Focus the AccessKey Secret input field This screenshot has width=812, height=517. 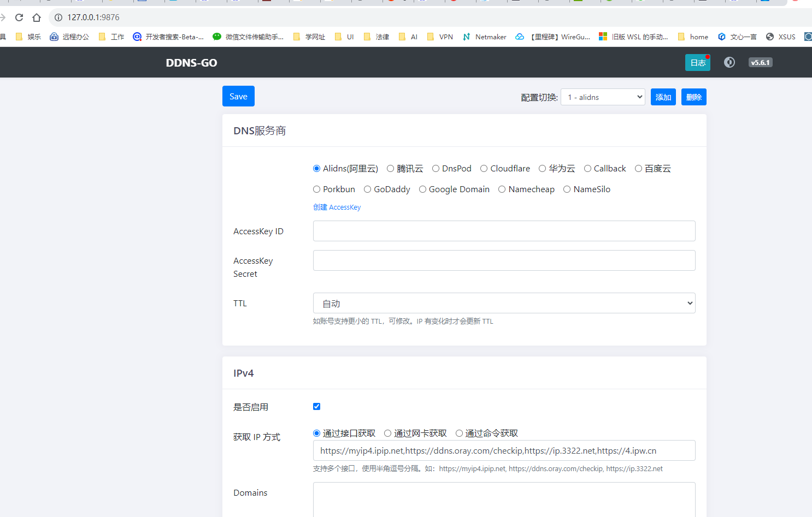coord(504,260)
